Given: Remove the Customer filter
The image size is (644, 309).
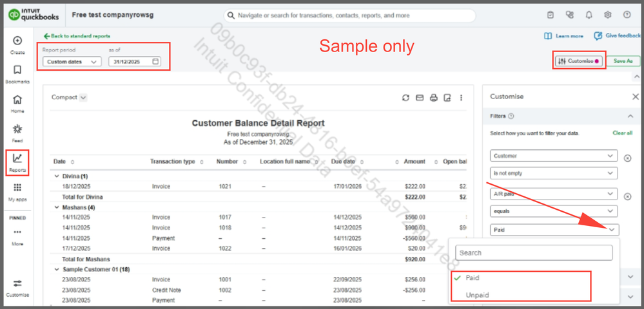Looking at the screenshot, I should pos(628,158).
